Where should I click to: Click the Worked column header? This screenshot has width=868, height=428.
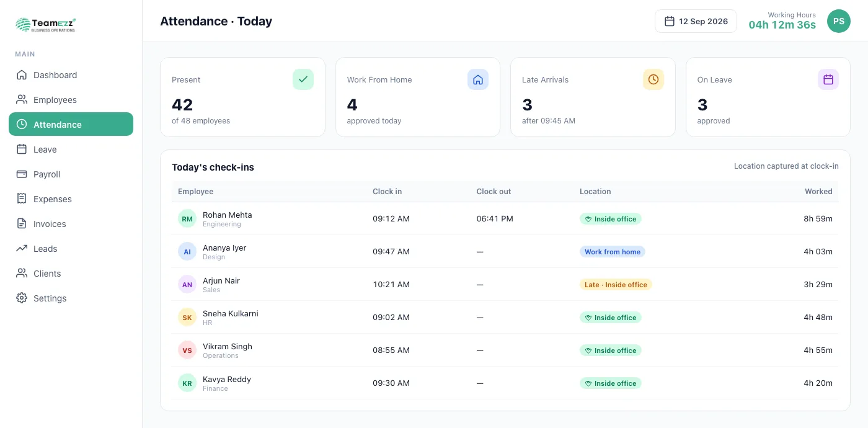pyautogui.click(x=818, y=192)
